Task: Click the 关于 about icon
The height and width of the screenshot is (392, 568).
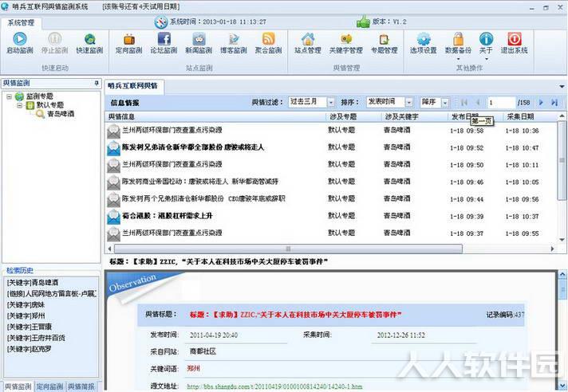Action: [486, 39]
